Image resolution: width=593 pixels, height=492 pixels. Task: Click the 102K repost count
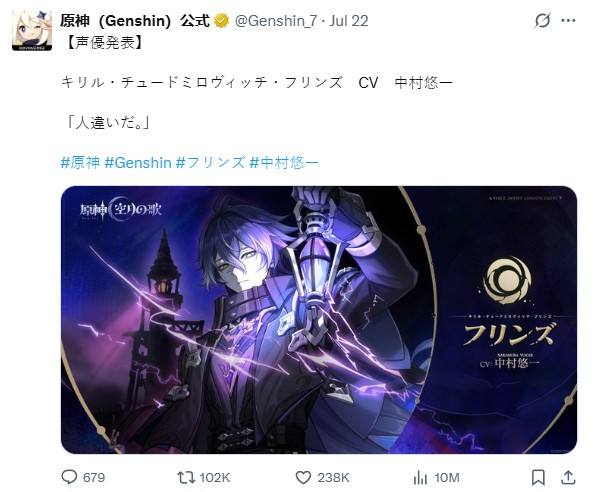pyautogui.click(x=214, y=478)
